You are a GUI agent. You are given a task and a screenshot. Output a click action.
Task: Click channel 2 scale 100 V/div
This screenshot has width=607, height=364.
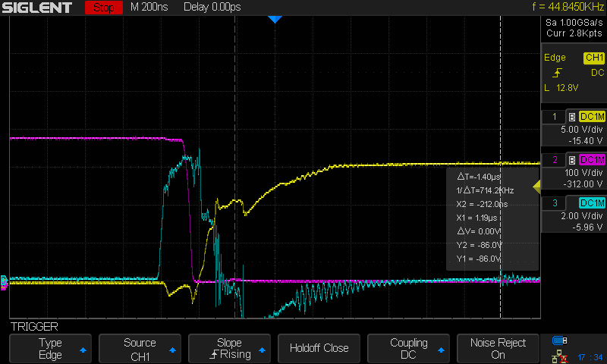pos(583,173)
